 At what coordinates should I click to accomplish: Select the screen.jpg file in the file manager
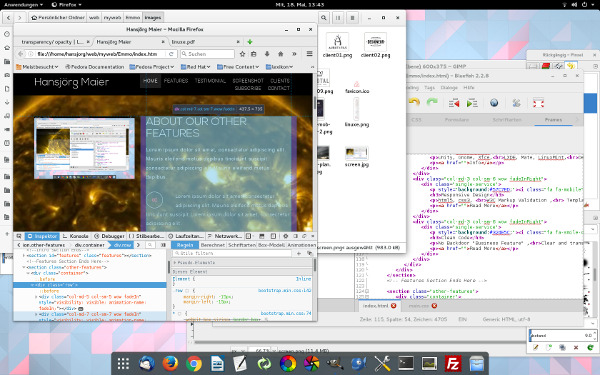(x=357, y=157)
